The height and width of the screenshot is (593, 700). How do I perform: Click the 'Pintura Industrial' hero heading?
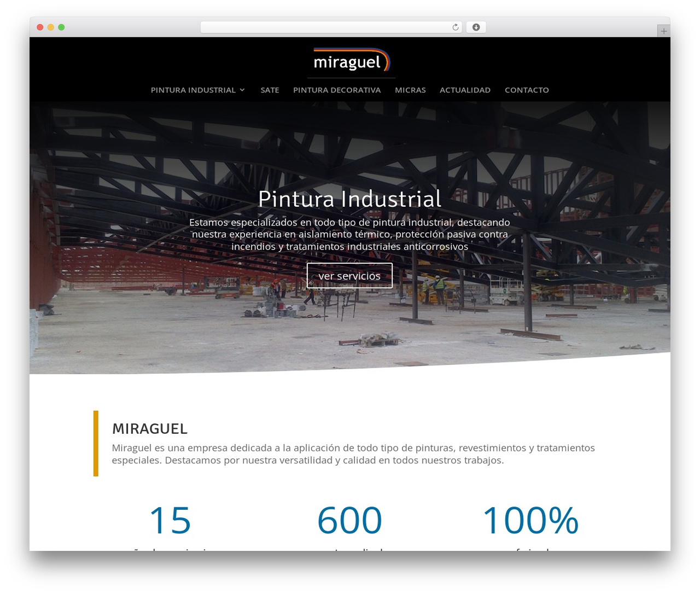click(349, 199)
